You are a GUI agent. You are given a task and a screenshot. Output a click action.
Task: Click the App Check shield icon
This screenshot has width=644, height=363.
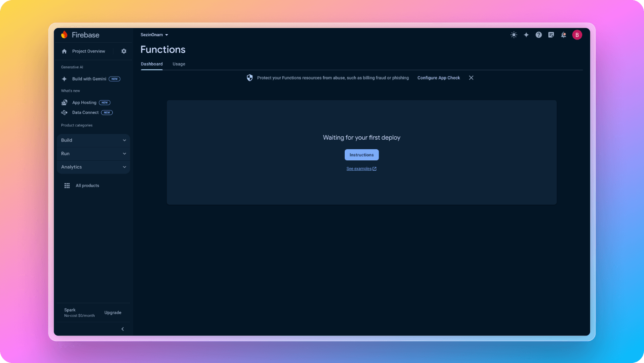click(x=249, y=78)
